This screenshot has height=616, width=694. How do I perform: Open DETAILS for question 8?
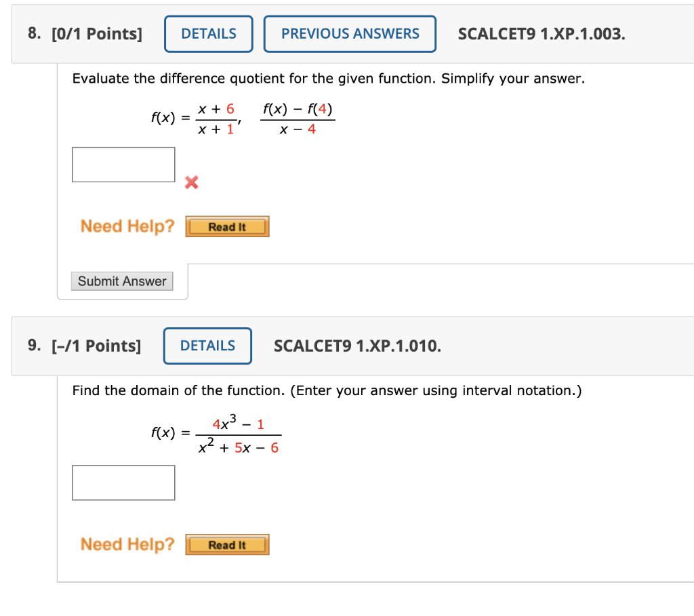(208, 33)
